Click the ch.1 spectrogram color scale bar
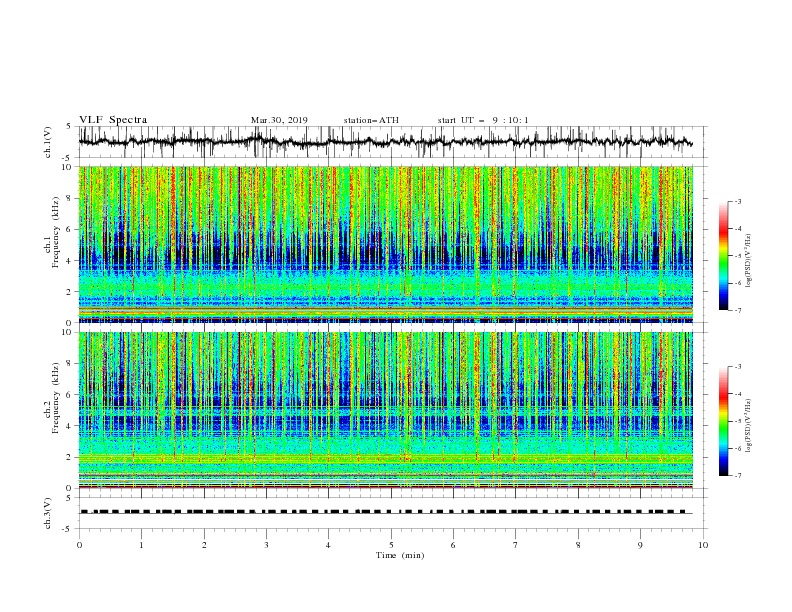This screenshot has height=612, width=792. 723,256
